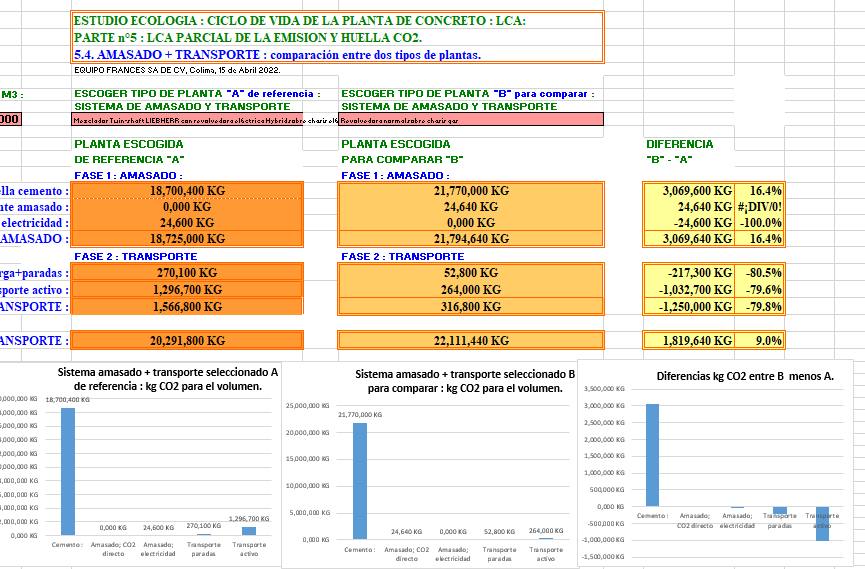Screen dimensions: 865x569
Task: Select plant A cement value 18,700,400 KG cell
Action: (x=187, y=190)
